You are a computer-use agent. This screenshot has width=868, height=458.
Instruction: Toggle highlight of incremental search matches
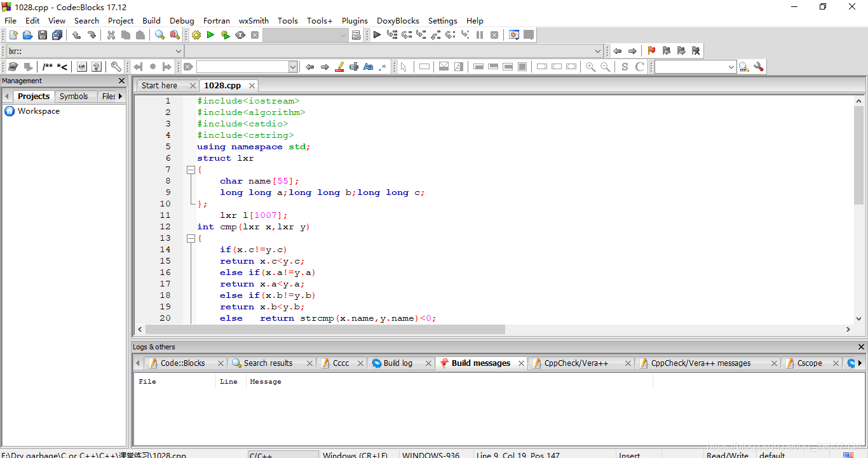click(339, 67)
